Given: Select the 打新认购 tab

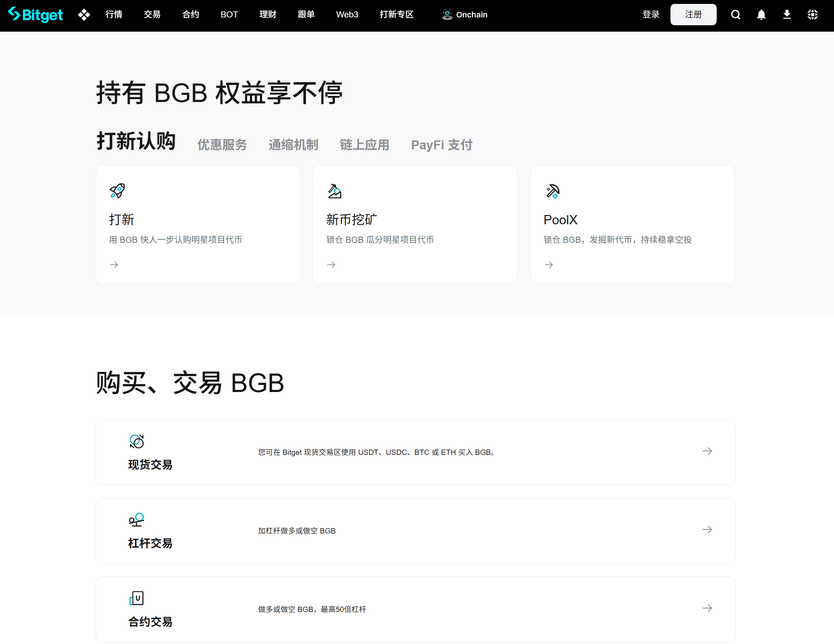Looking at the screenshot, I should pos(136,141).
